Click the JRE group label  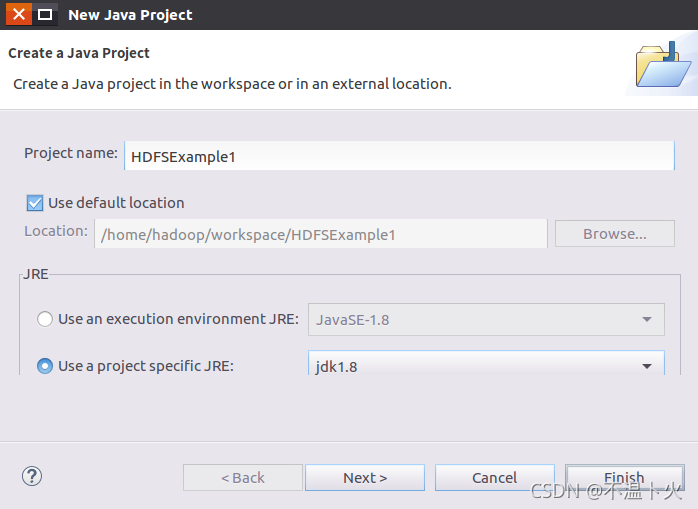tap(36, 274)
